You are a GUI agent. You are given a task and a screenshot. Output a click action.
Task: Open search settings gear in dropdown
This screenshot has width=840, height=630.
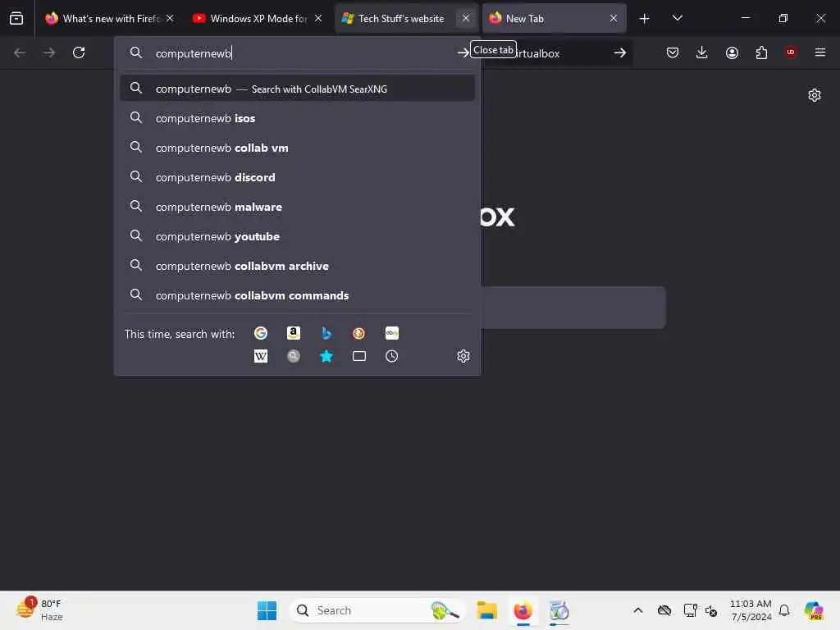pos(463,356)
